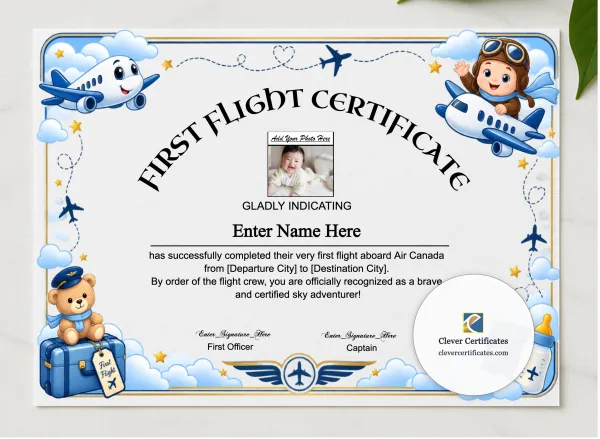Click the 'By order of the flight crew' line
This screenshot has height=439, width=600.
point(297,282)
